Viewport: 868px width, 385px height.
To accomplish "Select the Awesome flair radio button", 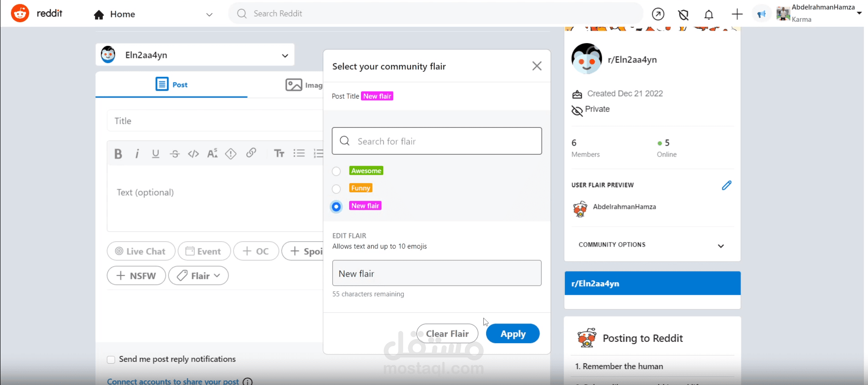I will pyautogui.click(x=336, y=171).
